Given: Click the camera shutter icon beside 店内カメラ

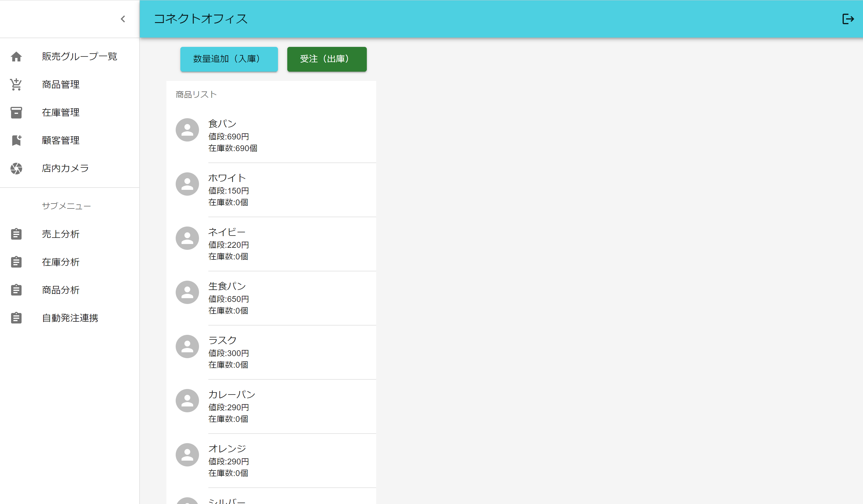Looking at the screenshot, I should (16, 168).
